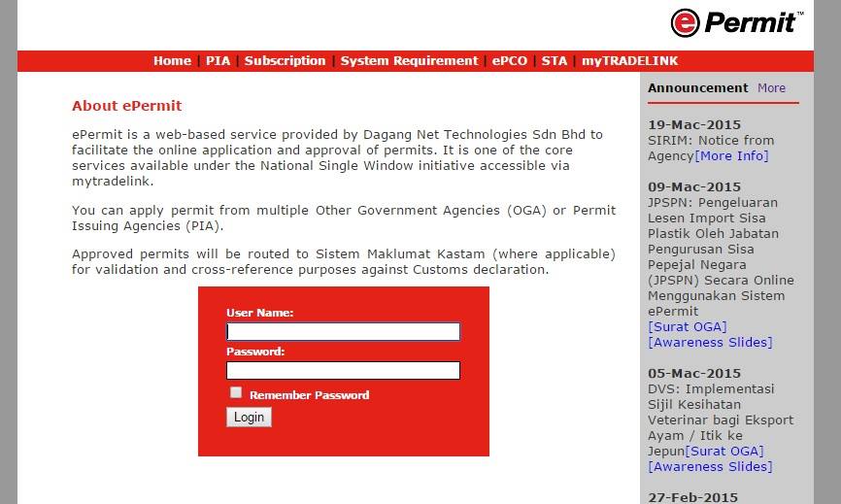Open More Info for the SIRIM notice
Screen dimensions: 841x504
pos(731,155)
